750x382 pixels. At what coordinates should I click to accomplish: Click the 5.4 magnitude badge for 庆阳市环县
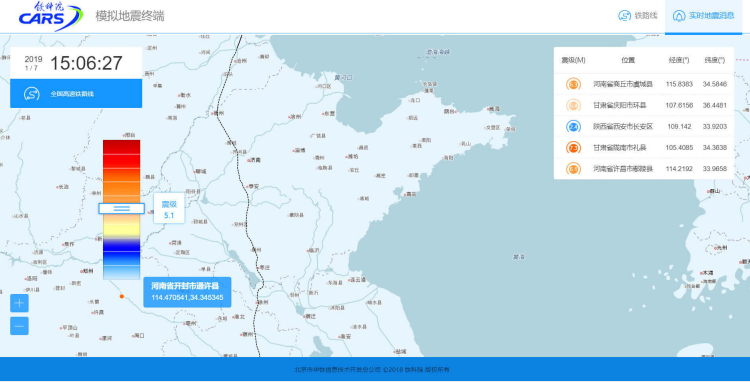point(573,106)
